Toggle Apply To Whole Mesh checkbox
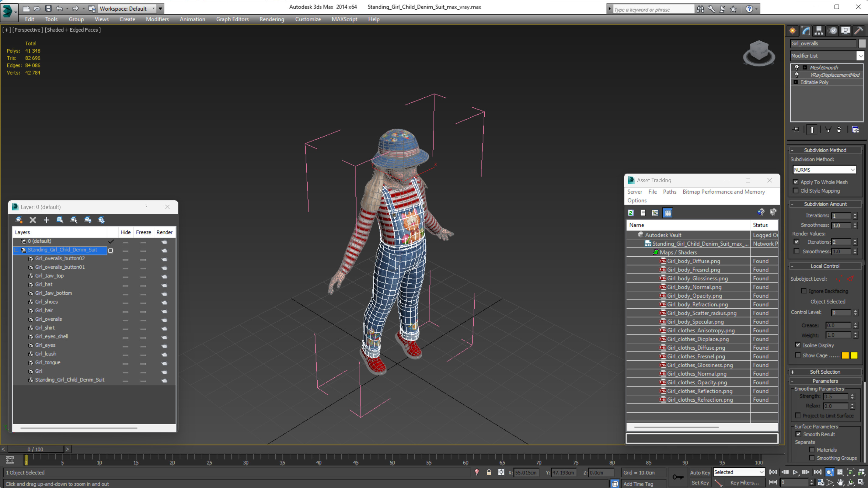The height and width of the screenshot is (488, 868). point(796,182)
